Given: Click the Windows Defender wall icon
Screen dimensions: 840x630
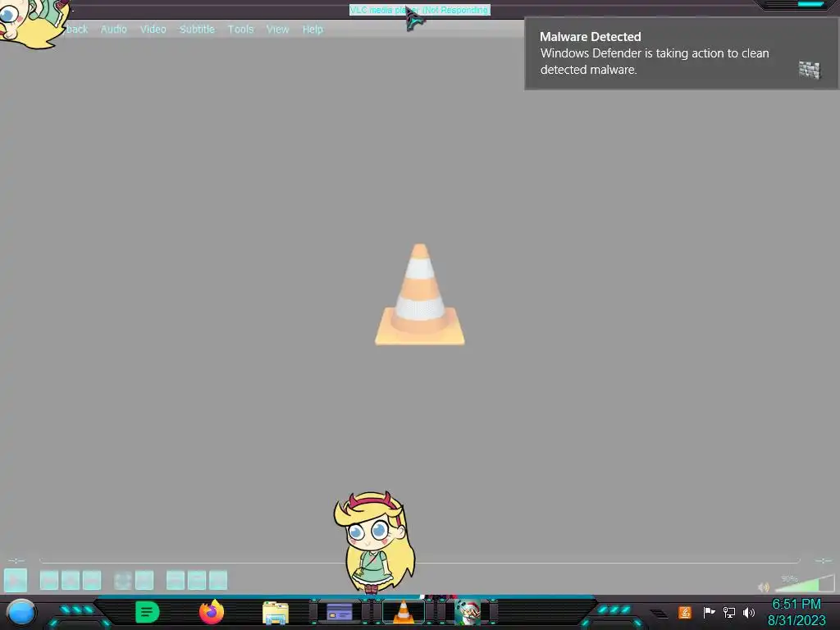Looking at the screenshot, I should click(x=810, y=70).
